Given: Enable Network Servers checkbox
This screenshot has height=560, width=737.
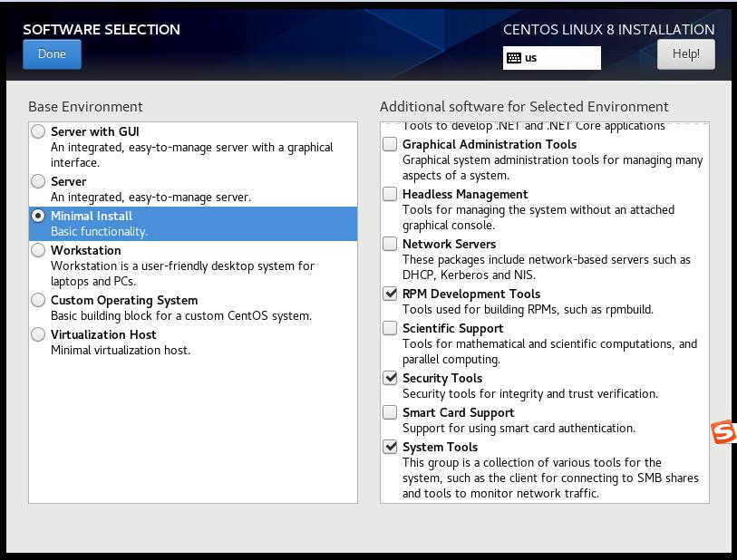Looking at the screenshot, I should coord(390,245).
